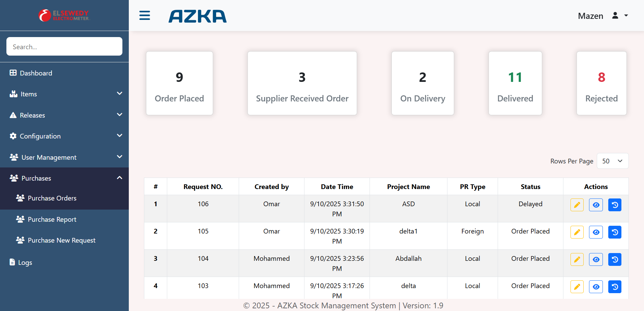
Task: Go to Purchase Report page
Action: tap(52, 219)
